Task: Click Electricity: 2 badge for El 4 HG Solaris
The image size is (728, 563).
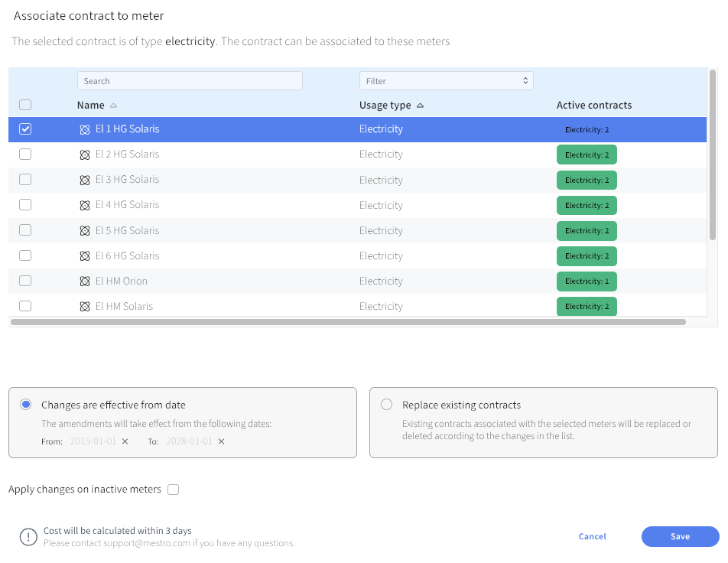Action: click(x=587, y=205)
